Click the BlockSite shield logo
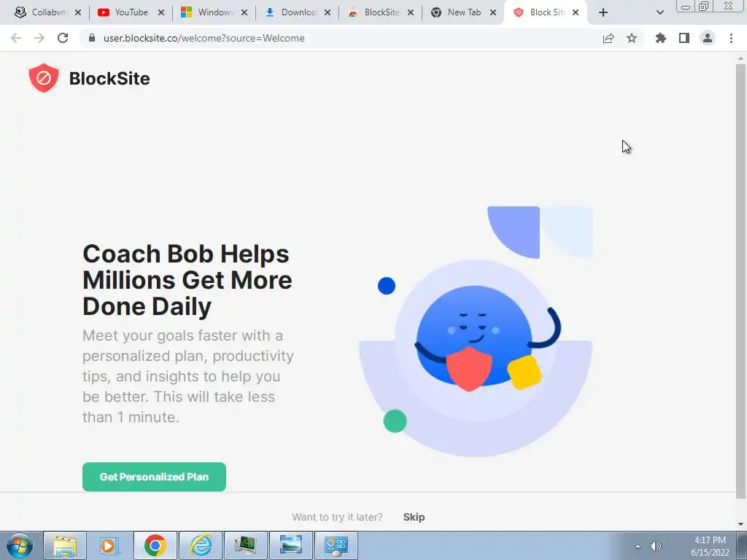The height and width of the screenshot is (560, 747). 43,77
